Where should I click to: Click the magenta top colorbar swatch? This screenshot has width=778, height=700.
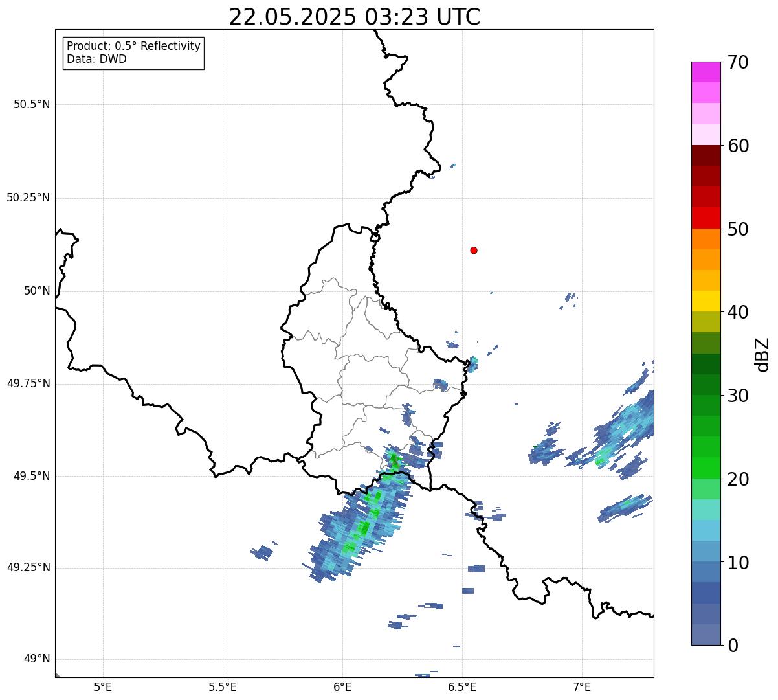(706, 72)
